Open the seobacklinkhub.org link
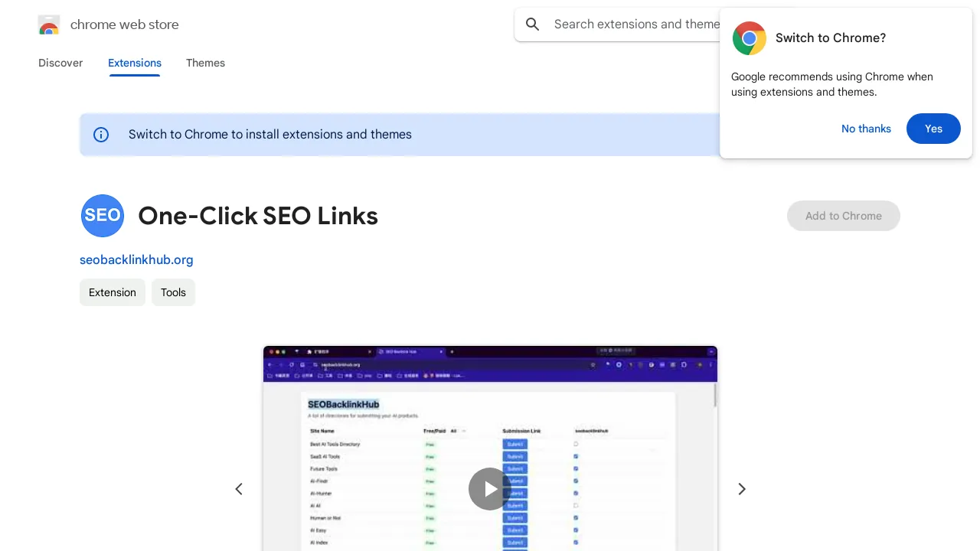 click(x=136, y=259)
